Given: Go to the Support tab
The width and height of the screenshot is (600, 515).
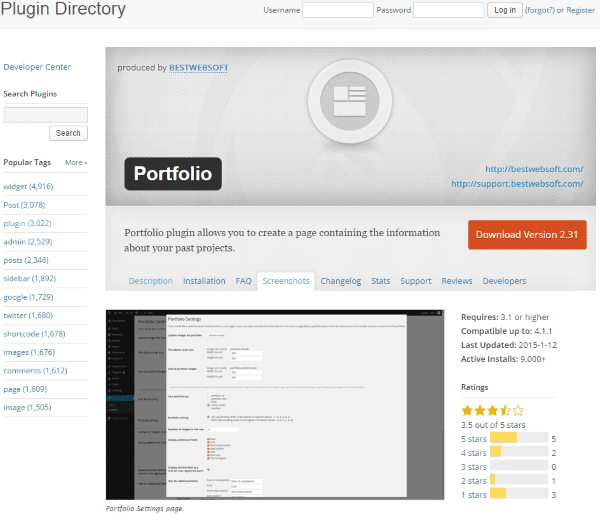Looking at the screenshot, I should 416,281.
